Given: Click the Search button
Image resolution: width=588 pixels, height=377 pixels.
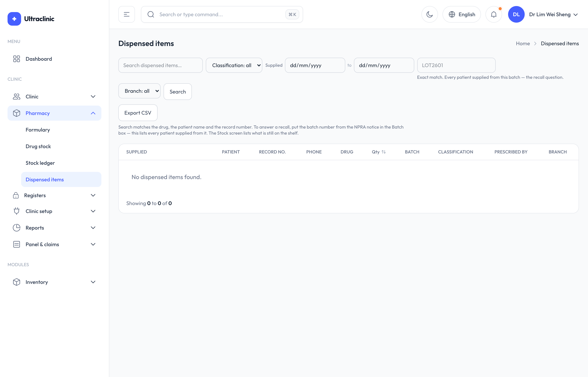Looking at the screenshot, I should click(x=178, y=92).
